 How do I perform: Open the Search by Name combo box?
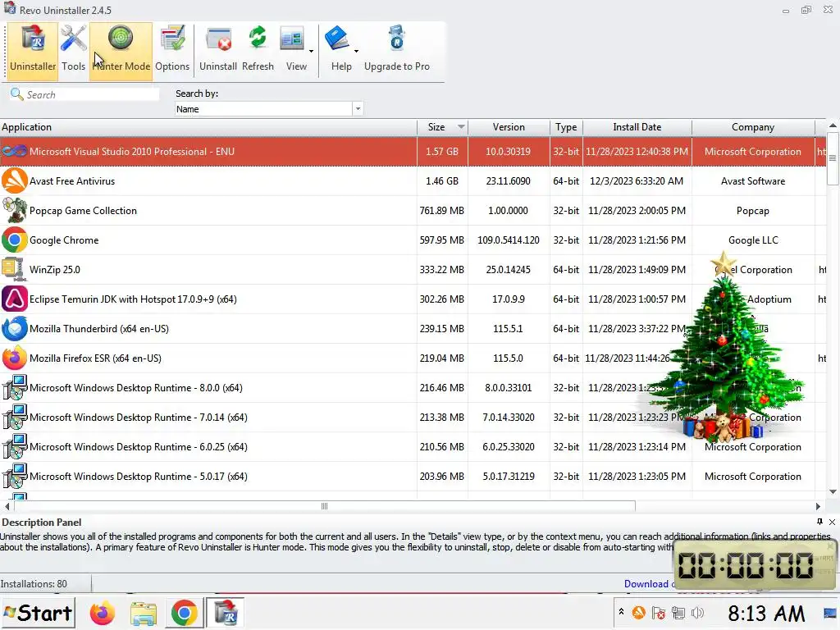tap(269, 109)
